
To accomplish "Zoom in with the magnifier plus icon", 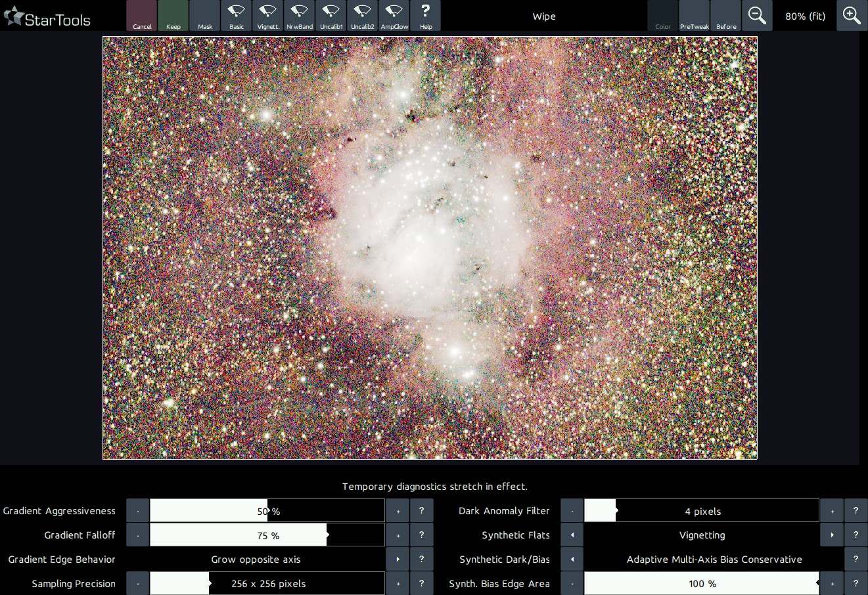I will coord(852,16).
